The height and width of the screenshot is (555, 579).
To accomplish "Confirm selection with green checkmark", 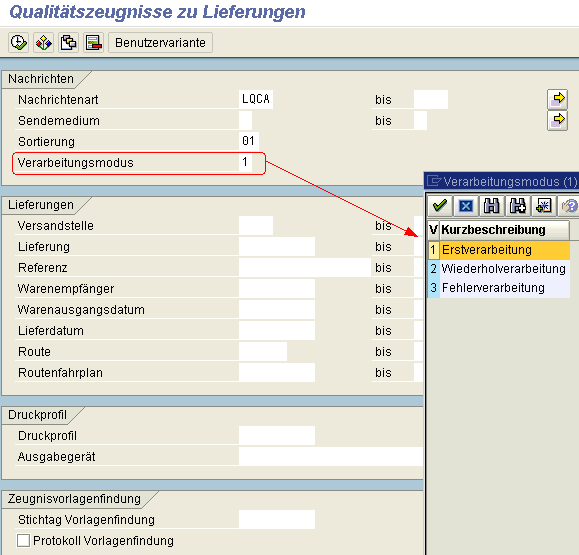I will point(440,206).
